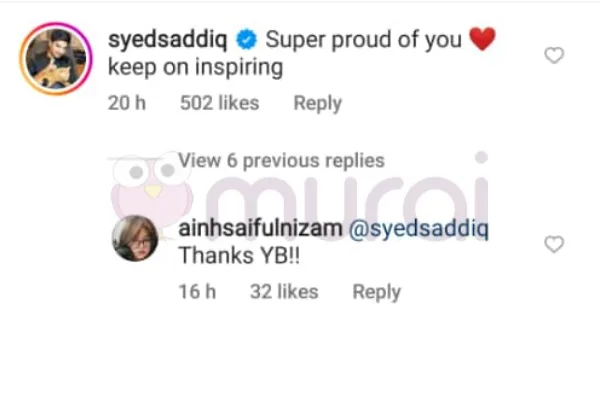View the 32 likes list

(284, 292)
